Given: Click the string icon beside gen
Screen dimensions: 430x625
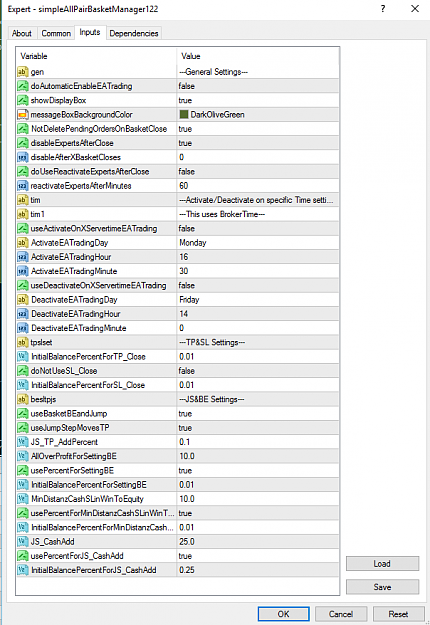Looking at the screenshot, I should pos(23,72).
